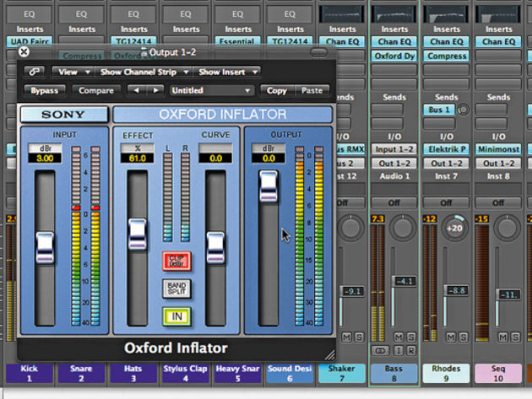
Task: Click the link icon in plugin header
Action: 34,72
